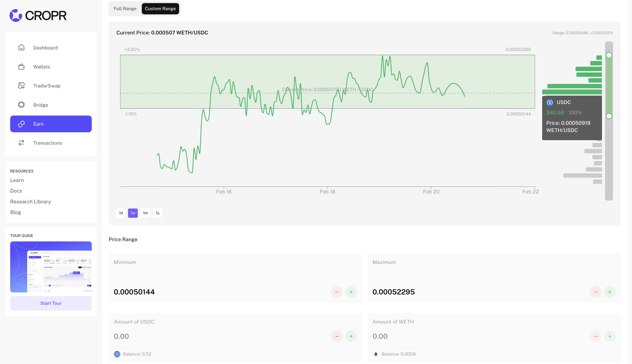The height and width of the screenshot is (364, 632).
Task: Switch chart timeframe to 1m
Action: pos(146,213)
